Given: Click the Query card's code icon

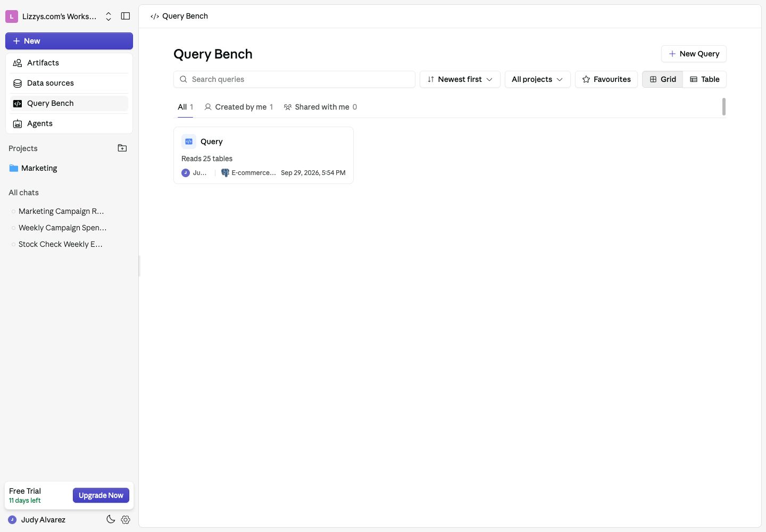Looking at the screenshot, I should pos(189,142).
